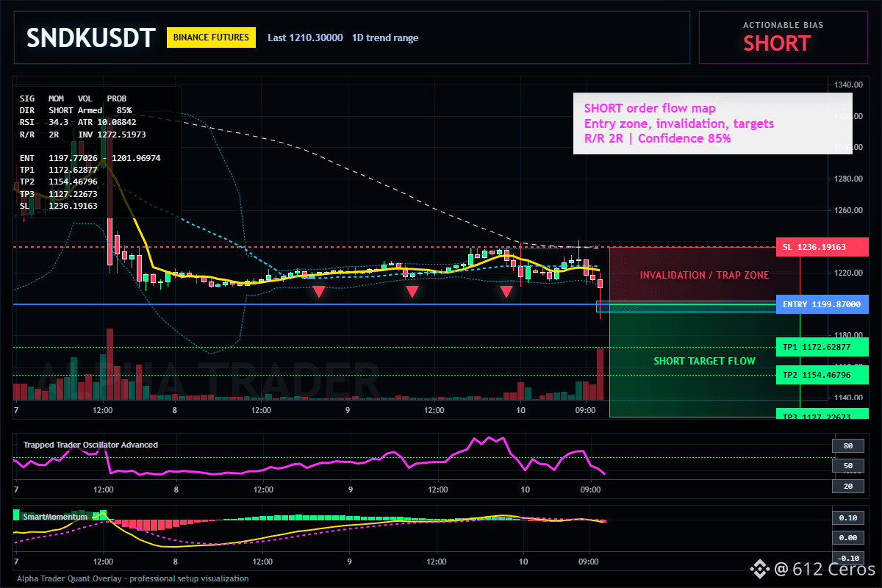This screenshot has width=882, height=588.
Task: Click the 1D trend range label
Action: click(x=385, y=37)
